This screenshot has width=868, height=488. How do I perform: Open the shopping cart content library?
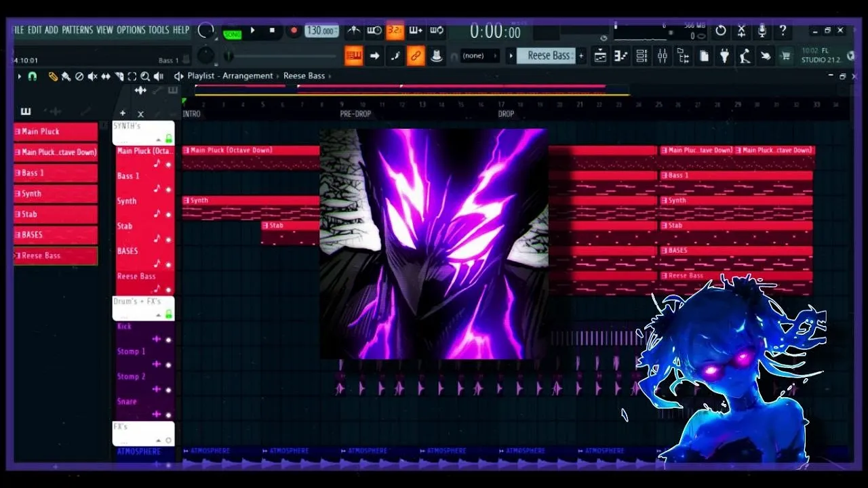786,56
